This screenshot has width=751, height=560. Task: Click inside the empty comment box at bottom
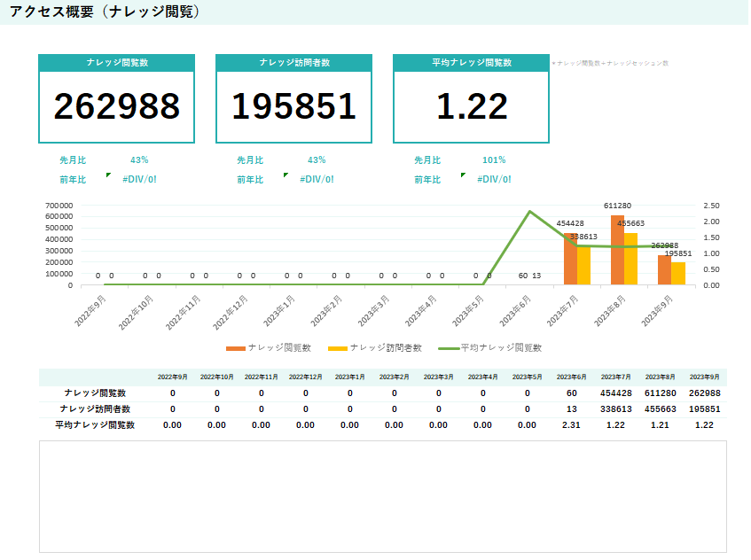(382, 496)
